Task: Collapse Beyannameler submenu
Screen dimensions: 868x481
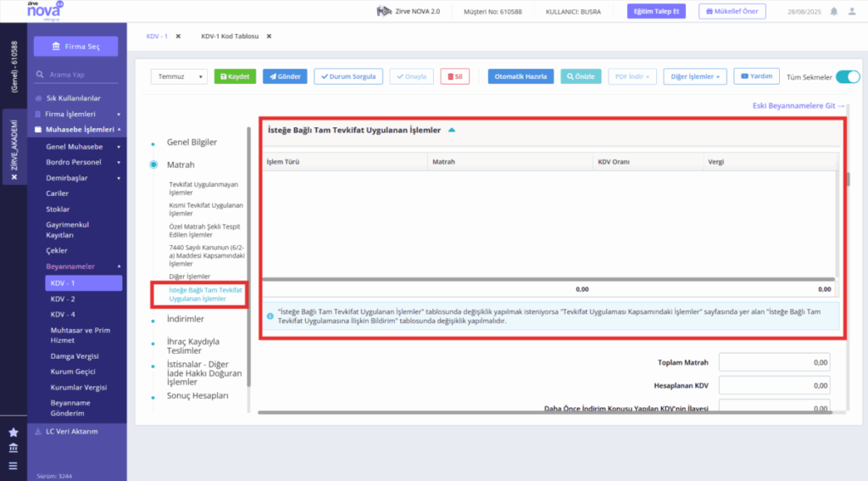Action: [82, 266]
